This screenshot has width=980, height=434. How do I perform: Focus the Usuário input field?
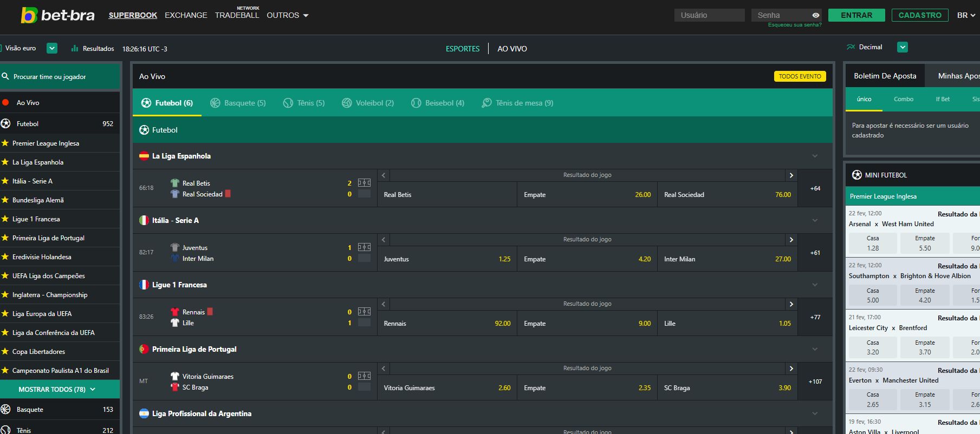click(710, 15)
